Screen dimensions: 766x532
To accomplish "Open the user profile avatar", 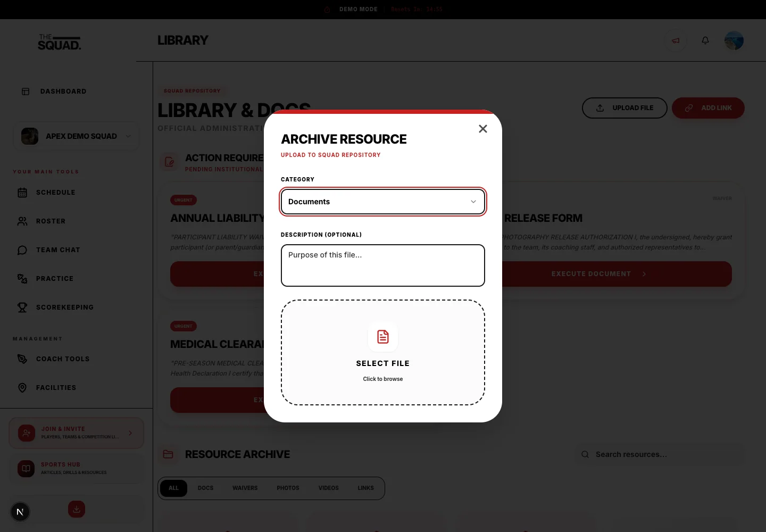I will click(x=734, y=40).
